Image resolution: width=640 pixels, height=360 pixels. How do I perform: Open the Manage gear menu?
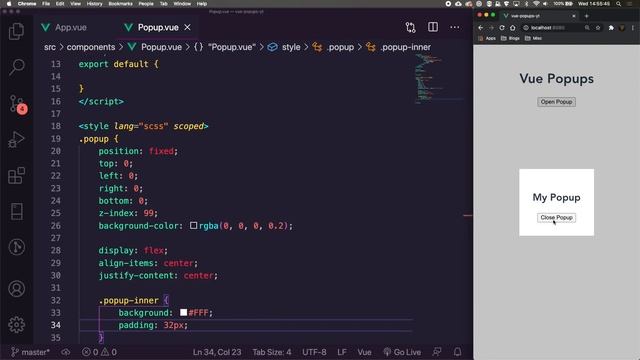(17, 325)
